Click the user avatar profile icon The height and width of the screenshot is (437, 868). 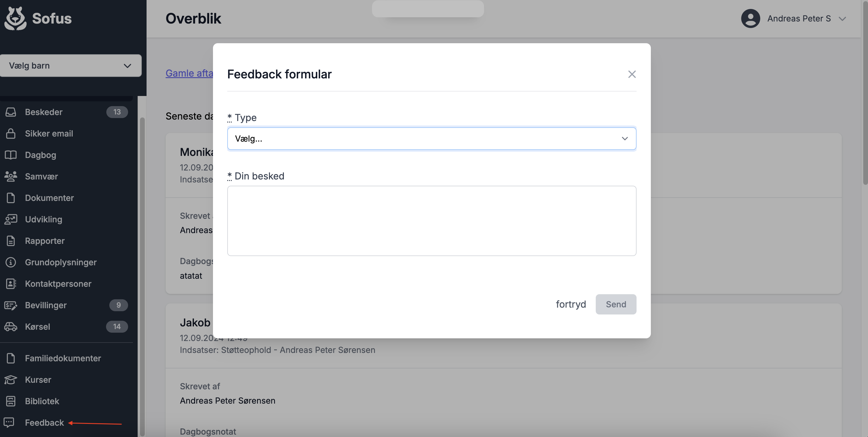(x=750, y=18)
